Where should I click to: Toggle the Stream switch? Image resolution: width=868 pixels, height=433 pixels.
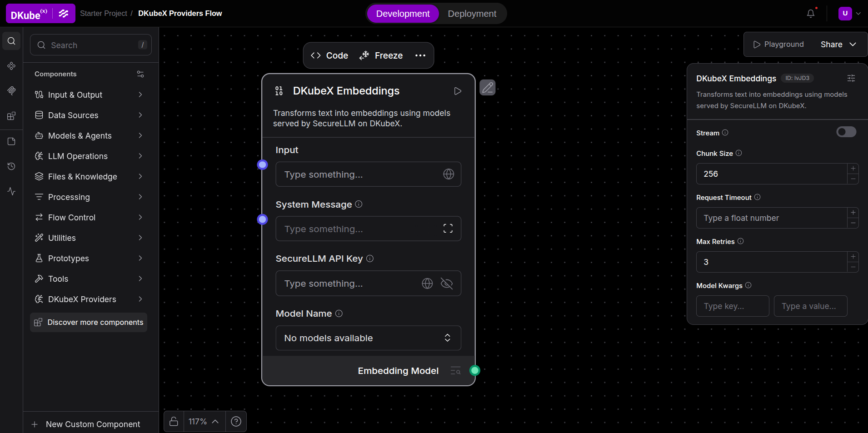click(846, 132)
